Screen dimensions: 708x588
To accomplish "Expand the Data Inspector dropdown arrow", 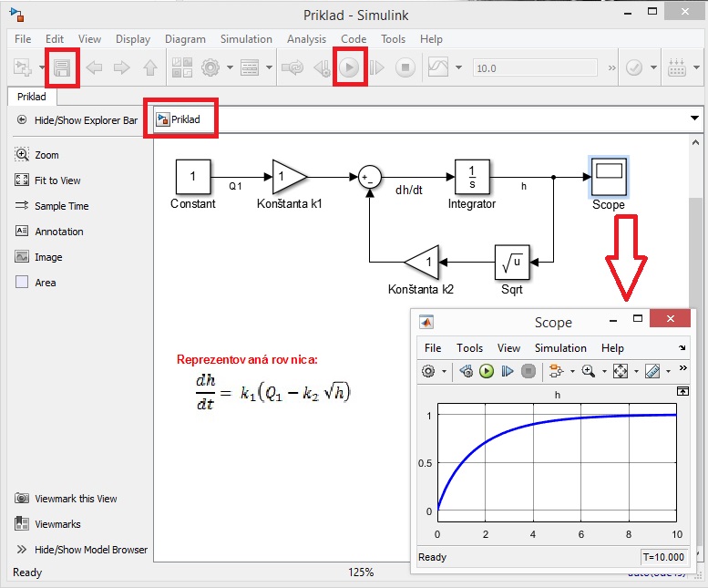I will click(458, 67).
